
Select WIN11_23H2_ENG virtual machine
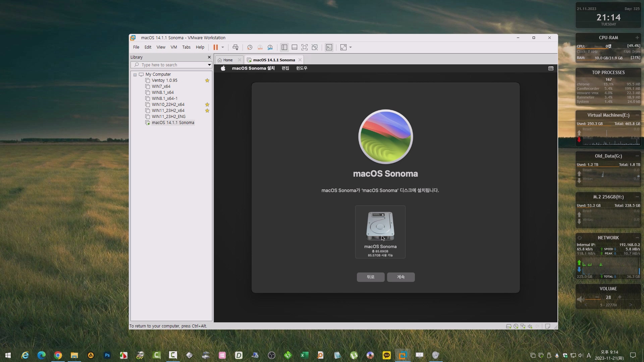(168, 117)
